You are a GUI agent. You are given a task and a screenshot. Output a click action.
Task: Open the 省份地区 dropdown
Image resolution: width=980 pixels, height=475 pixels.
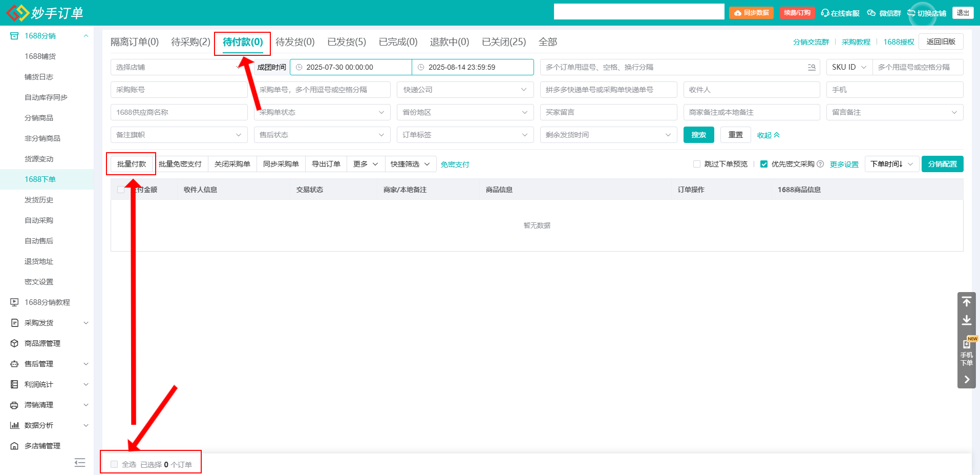coord(465,112)
